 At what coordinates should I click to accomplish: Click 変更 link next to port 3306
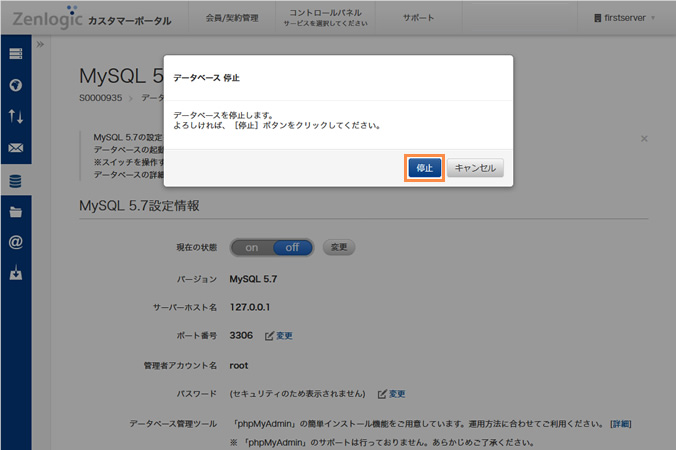pyautogui.click(x=279, y=336)
